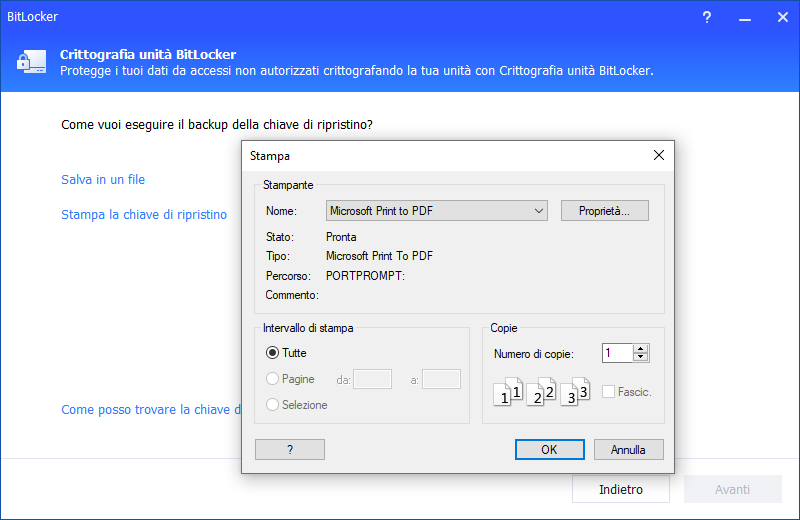
Task: Choose Stampa la chiave di ripristino link
Action: point(144,215)
